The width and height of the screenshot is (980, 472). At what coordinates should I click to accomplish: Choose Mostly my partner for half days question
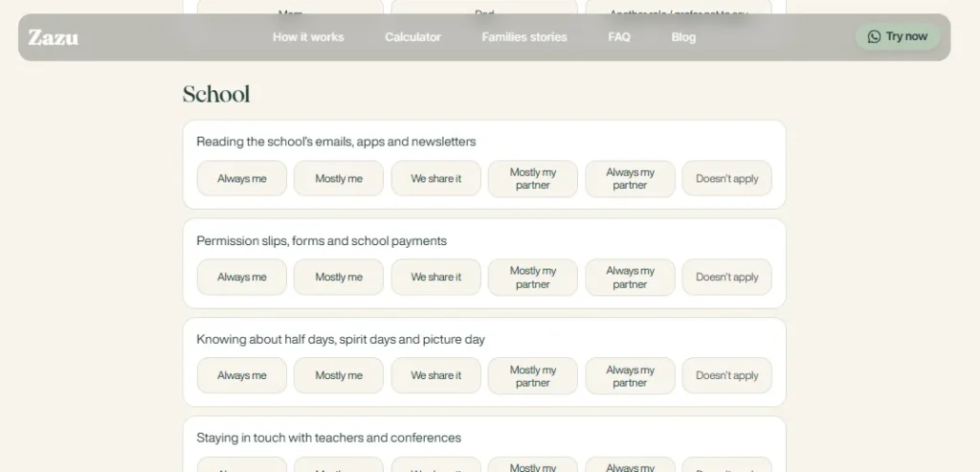[532, 375]
